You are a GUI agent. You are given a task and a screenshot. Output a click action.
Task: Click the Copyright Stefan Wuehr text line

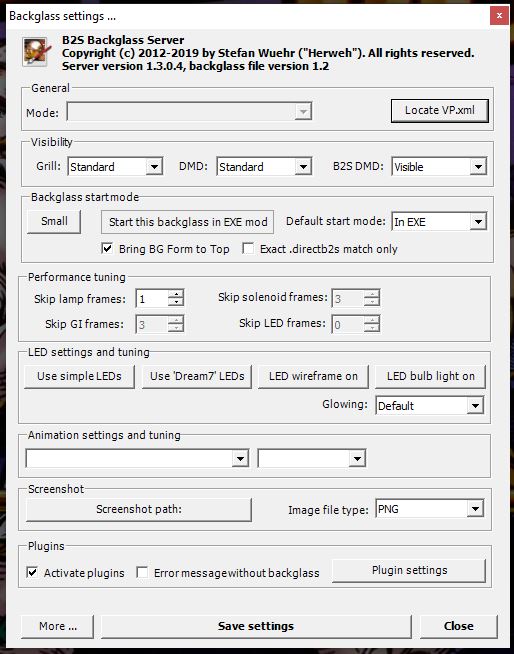point(268,53)
